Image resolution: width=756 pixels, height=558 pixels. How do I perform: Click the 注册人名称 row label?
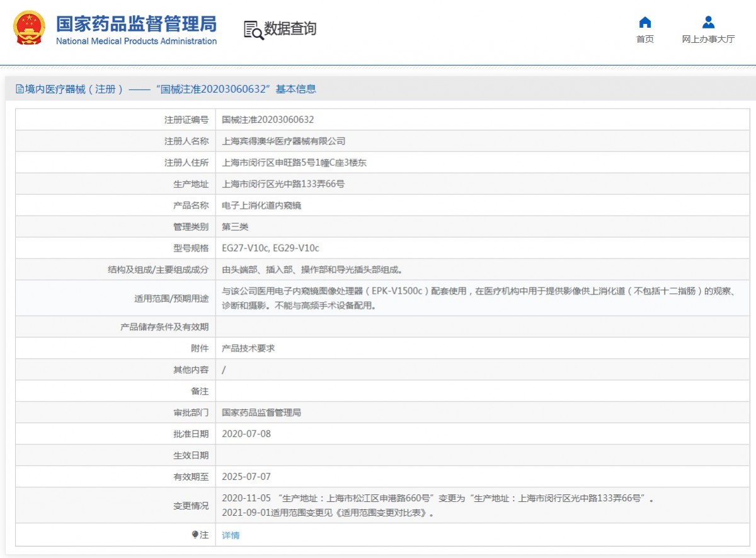[x=186, y=141]
